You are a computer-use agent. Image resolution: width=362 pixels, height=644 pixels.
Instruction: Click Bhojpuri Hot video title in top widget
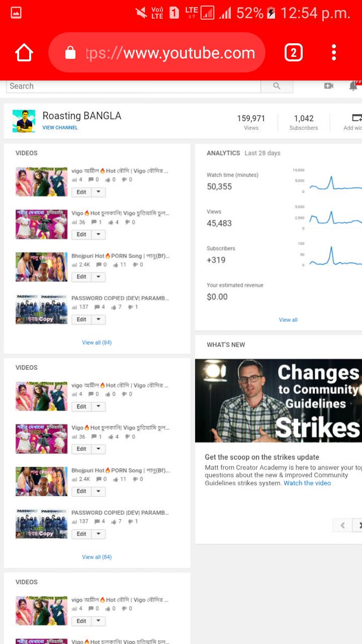121,256
